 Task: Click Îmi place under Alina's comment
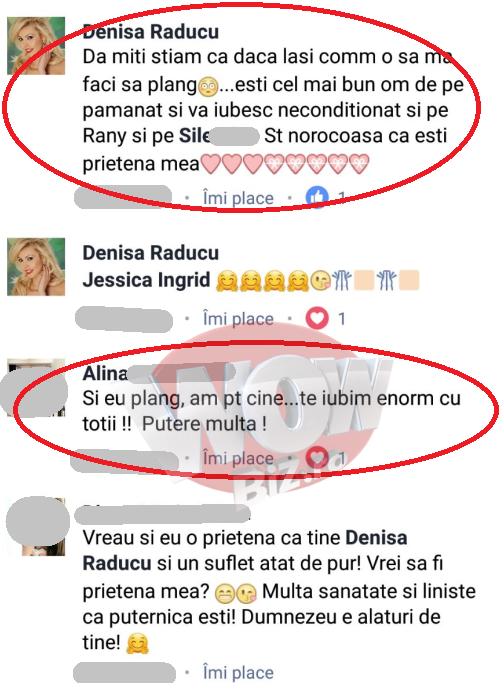click(238, 458)
